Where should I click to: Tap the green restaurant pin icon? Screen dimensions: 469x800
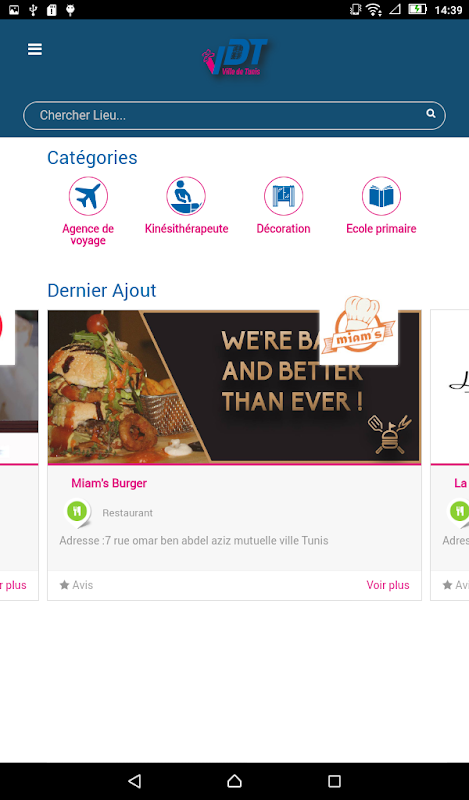click(78, 512)
